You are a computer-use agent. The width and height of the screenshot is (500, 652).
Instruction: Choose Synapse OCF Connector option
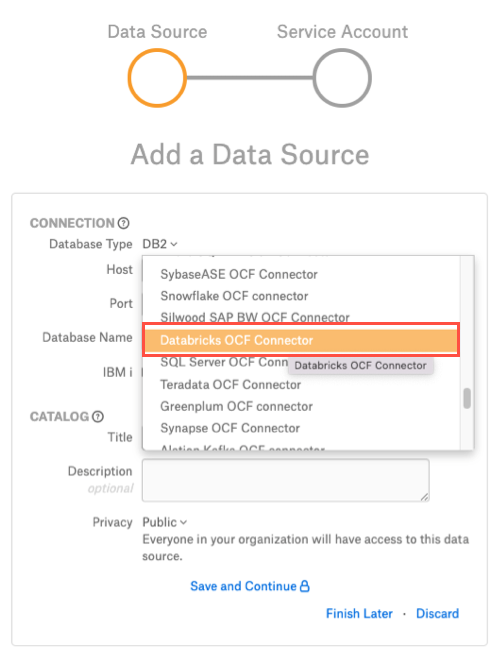point(230,428)
